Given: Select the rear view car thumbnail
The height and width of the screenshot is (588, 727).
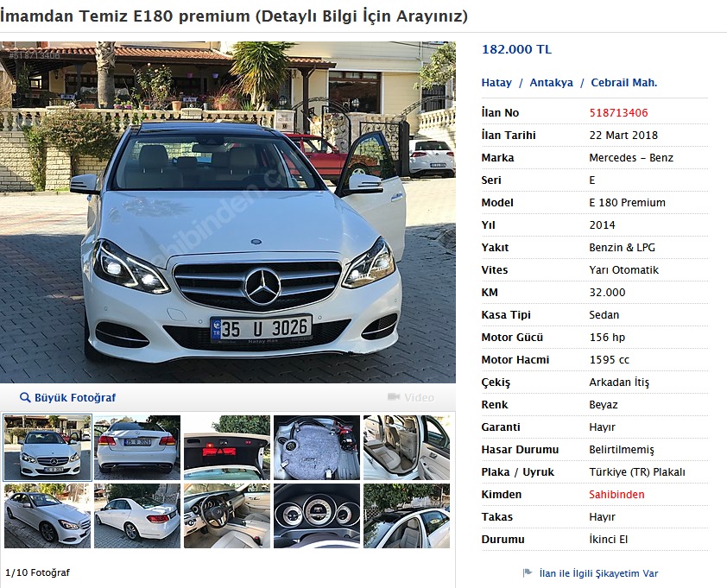Looking at the screenshot, I should 137,447.
